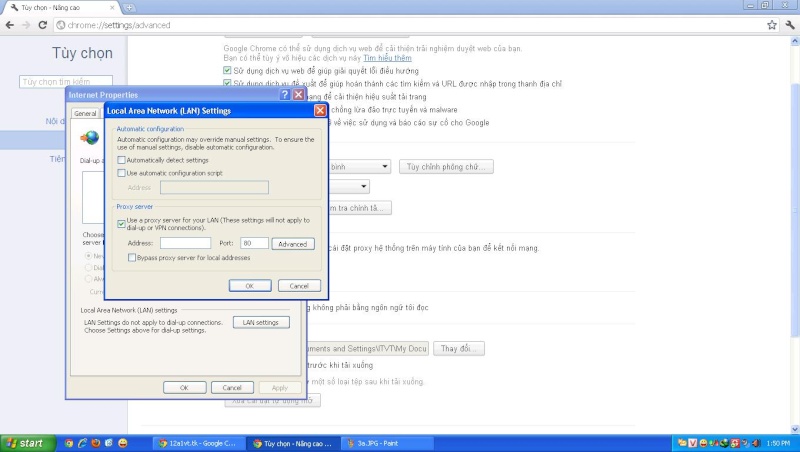Click the download path field in Chrome settings
This screenshot has height=452, width=800.
pyautogui.click(x=367, y=348)
